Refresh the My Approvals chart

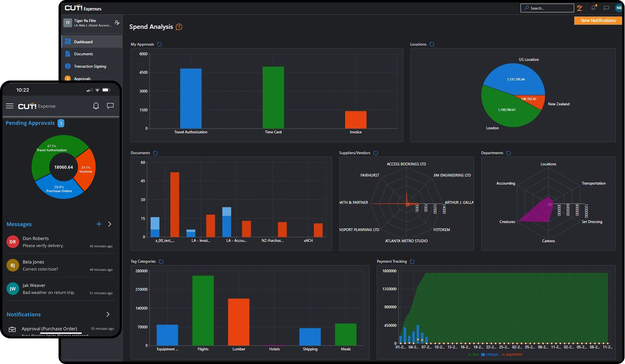pyautogui.click(x=160, y=44)
